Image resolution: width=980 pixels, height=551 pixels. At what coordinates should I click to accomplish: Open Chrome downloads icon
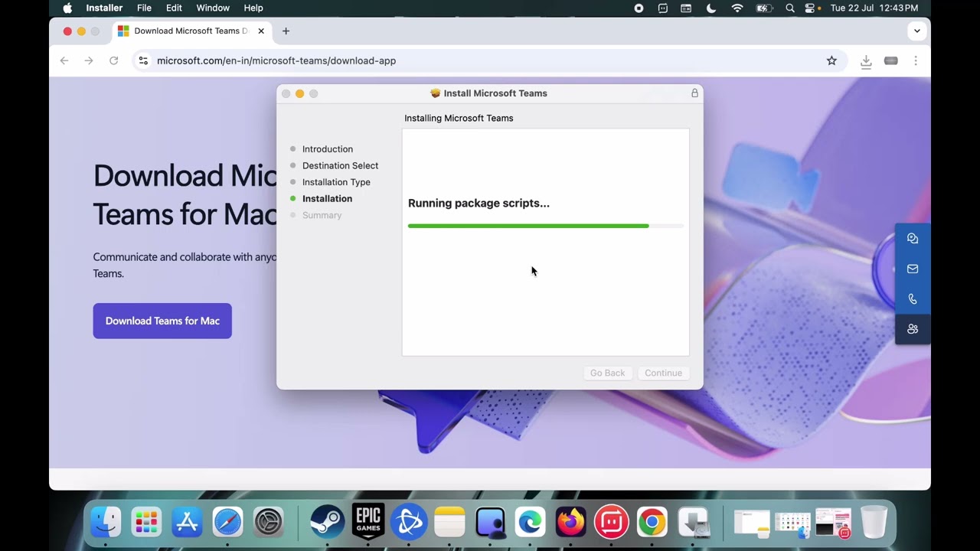pos(866,60)
